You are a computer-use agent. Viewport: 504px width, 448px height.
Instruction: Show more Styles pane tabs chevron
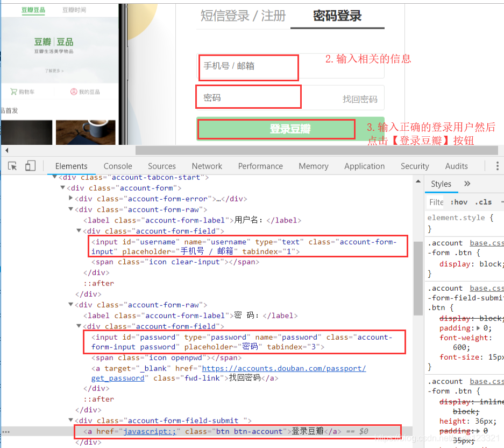point(467,184)
